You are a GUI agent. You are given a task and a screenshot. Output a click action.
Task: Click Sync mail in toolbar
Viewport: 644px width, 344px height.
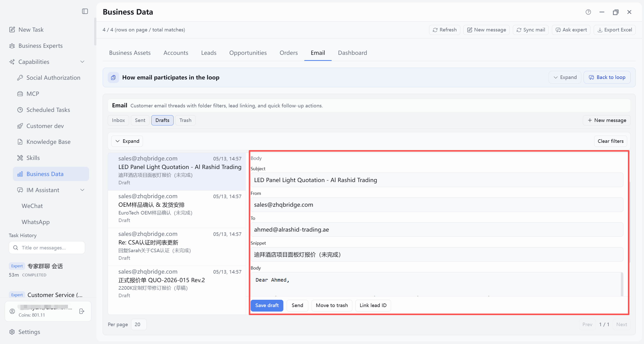(x=531, y=30)
